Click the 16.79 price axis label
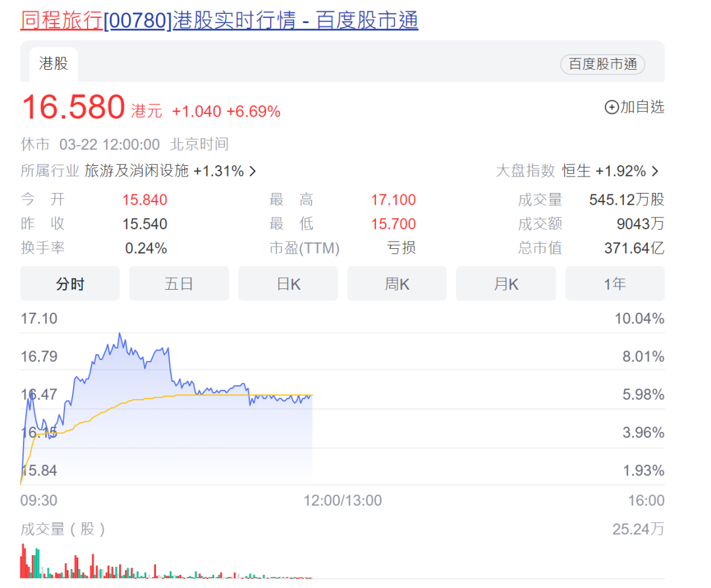711x588 pixels. coord(39,357)
